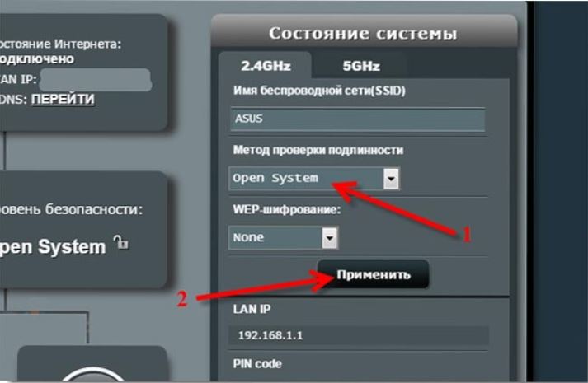Viewport: 588px width, 383px height.
Task: Open the ПЕРЕЙТИ DNS link
Action: point(63,99)
